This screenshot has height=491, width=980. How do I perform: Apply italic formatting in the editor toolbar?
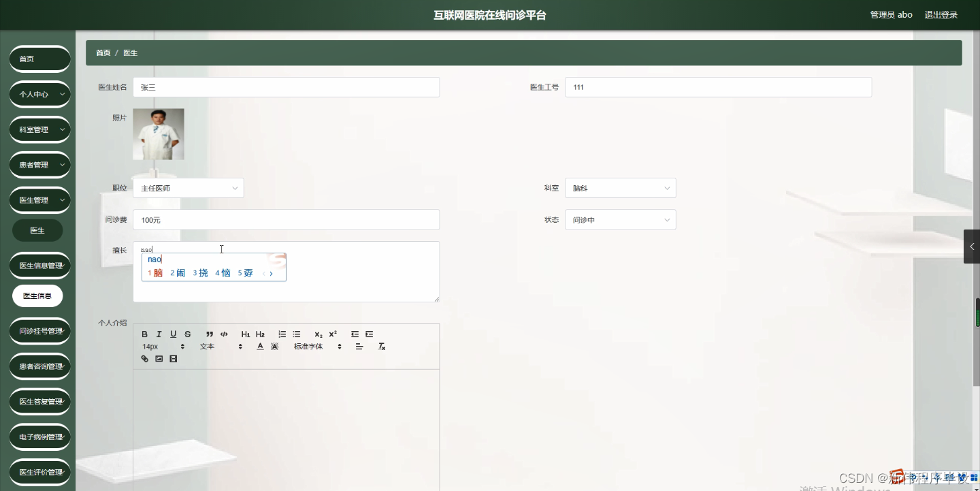159,334
